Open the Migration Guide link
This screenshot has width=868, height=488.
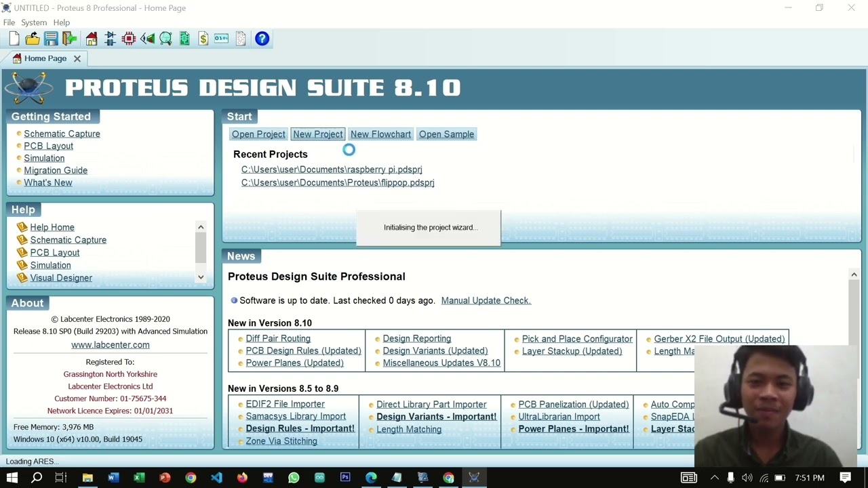coord(56,170)
